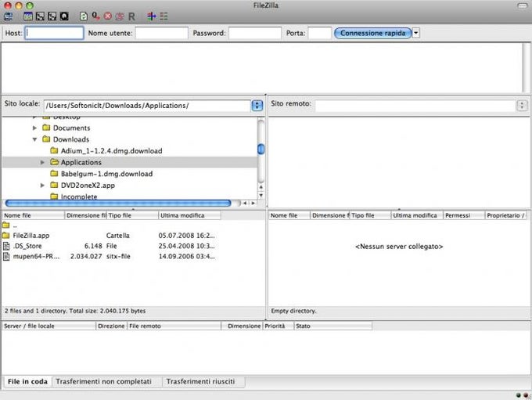Click the parent directory ".." folder icon
The height and width of the screenshot is (400, 532).
coord(5,225)
